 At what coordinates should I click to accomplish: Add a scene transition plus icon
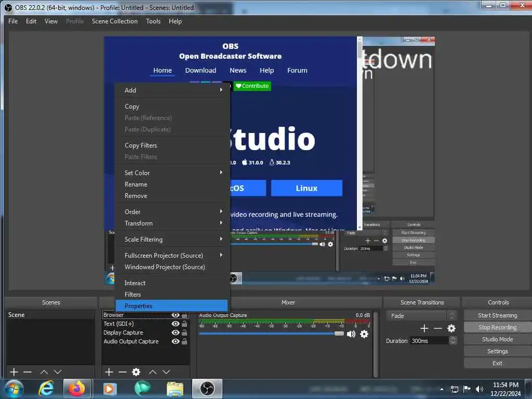click(424, 328)
